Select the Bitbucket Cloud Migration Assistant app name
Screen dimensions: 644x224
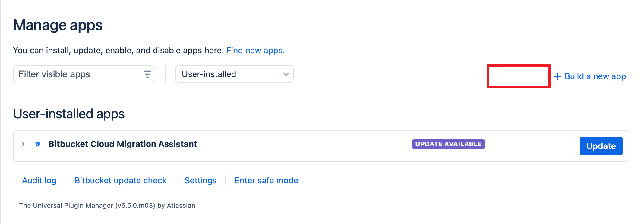[123, 144]
